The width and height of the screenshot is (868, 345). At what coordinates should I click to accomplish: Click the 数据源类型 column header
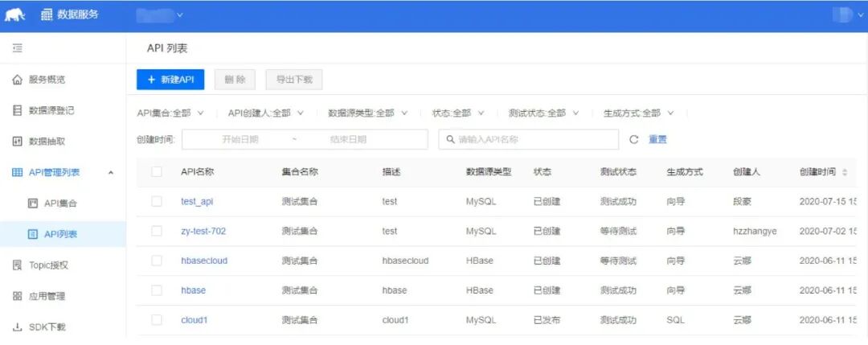[489, 172]
